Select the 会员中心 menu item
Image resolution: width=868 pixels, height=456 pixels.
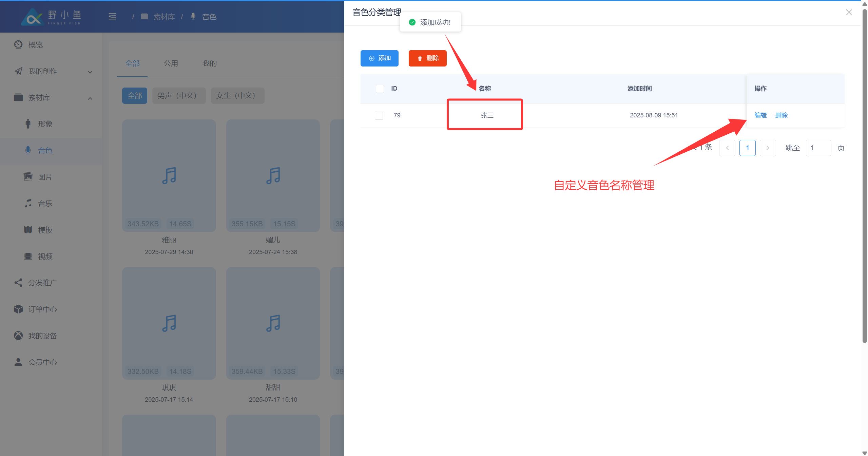(x=42, y=362)
